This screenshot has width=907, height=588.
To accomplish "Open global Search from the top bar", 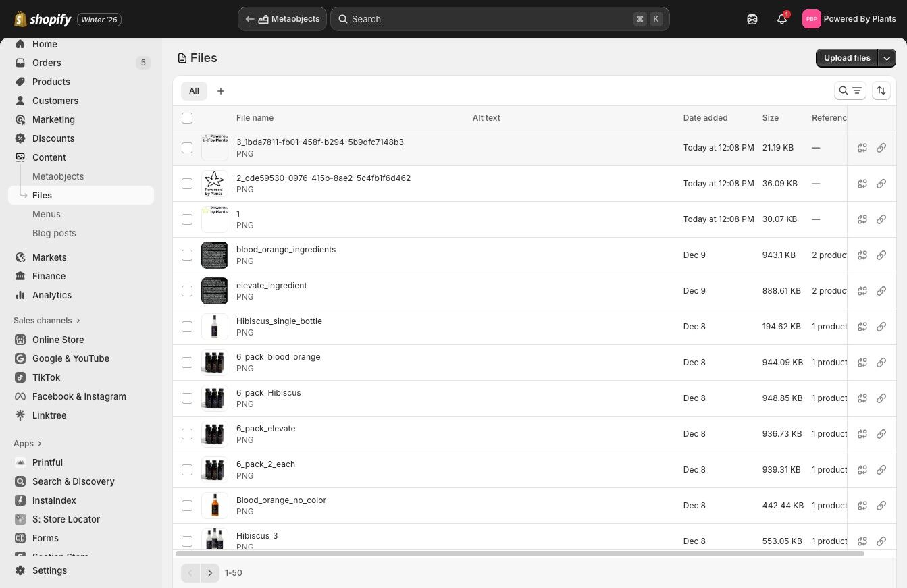I will pos(500,19).
